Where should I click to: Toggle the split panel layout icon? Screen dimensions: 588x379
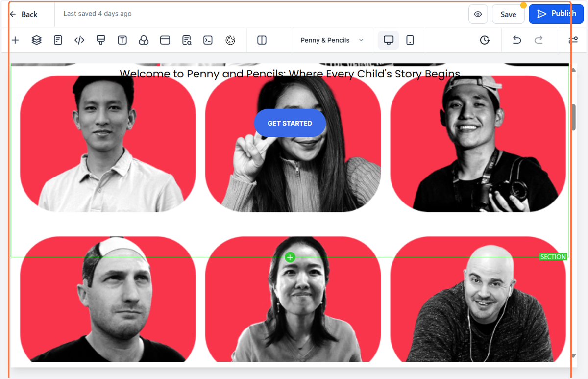tap(262, 40)
